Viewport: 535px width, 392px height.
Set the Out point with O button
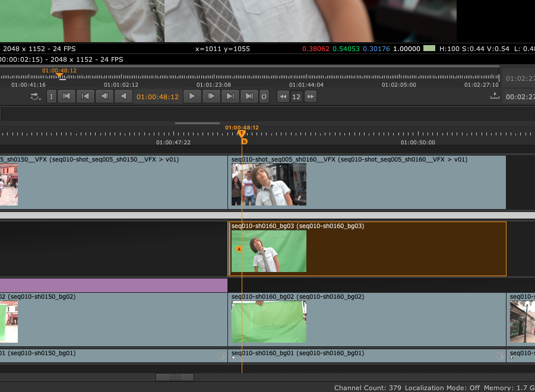264,96
